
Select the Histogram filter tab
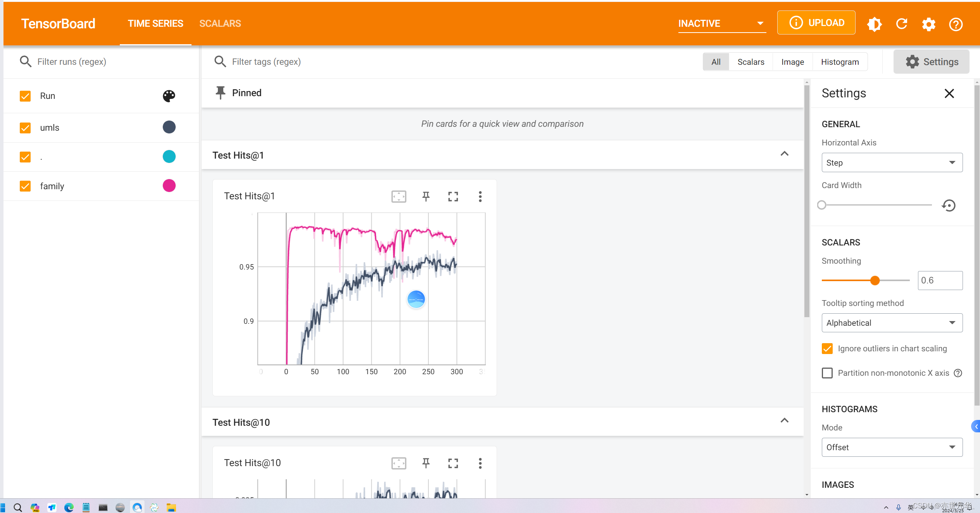840,62
